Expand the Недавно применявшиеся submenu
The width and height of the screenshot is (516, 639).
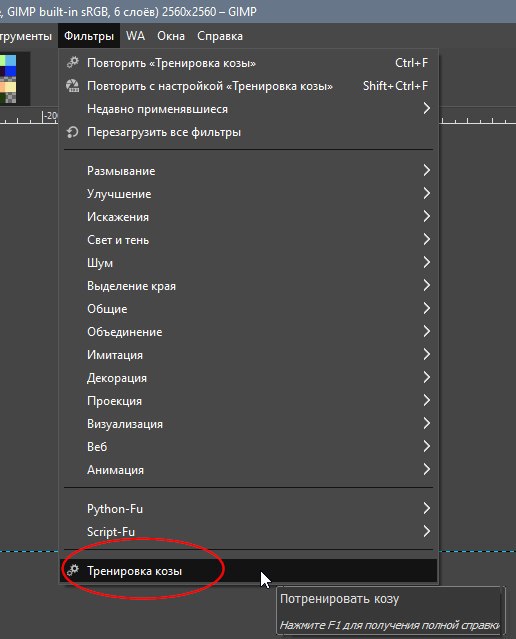coord(249,109)
